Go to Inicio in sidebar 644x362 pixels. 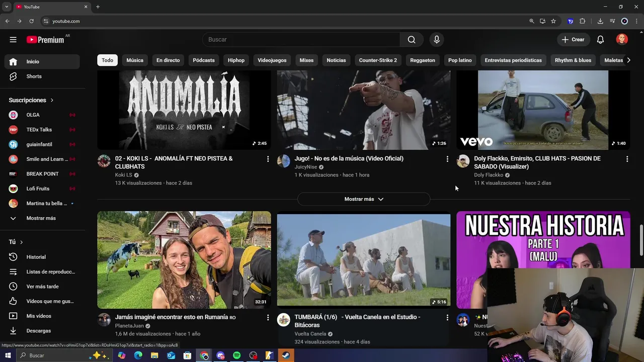42,61
